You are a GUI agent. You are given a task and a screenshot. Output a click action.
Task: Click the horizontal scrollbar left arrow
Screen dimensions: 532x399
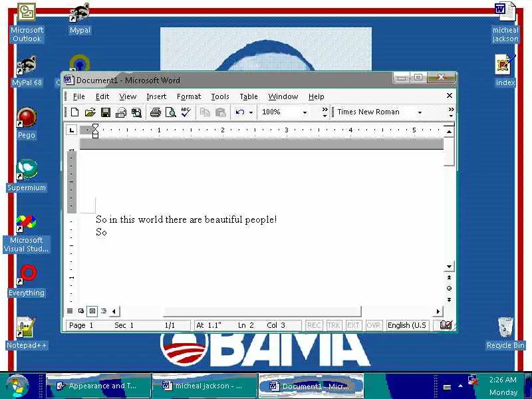click(114, 311)
